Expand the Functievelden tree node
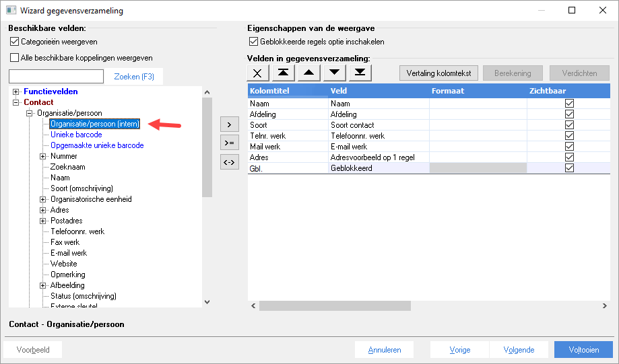619x364 pixels. click(15, 92)
